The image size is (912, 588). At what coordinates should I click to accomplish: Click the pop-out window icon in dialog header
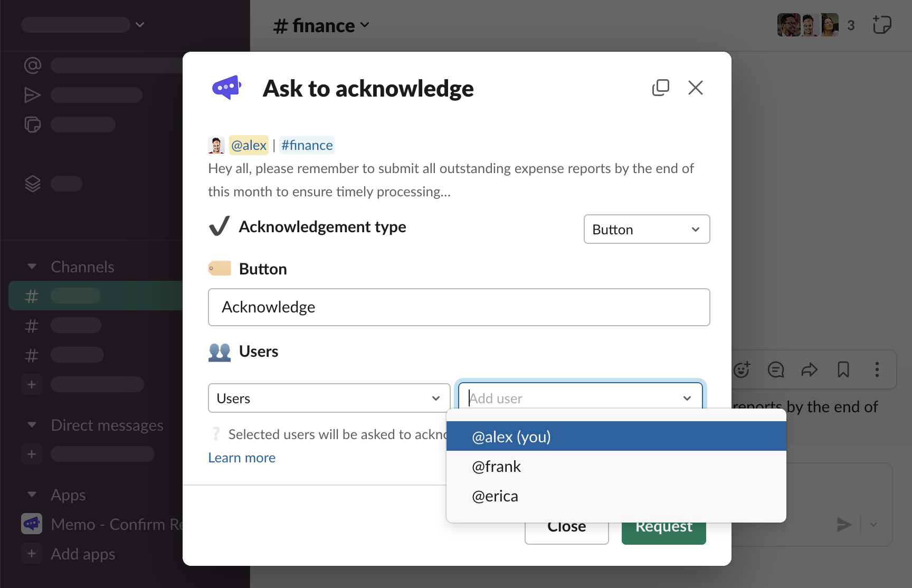tap(660, 88)
